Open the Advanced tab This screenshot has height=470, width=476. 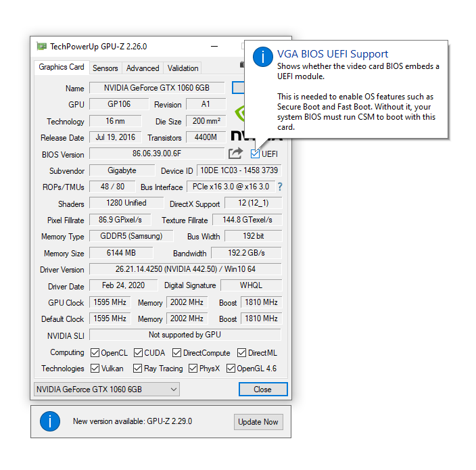[x=143, y=68]
